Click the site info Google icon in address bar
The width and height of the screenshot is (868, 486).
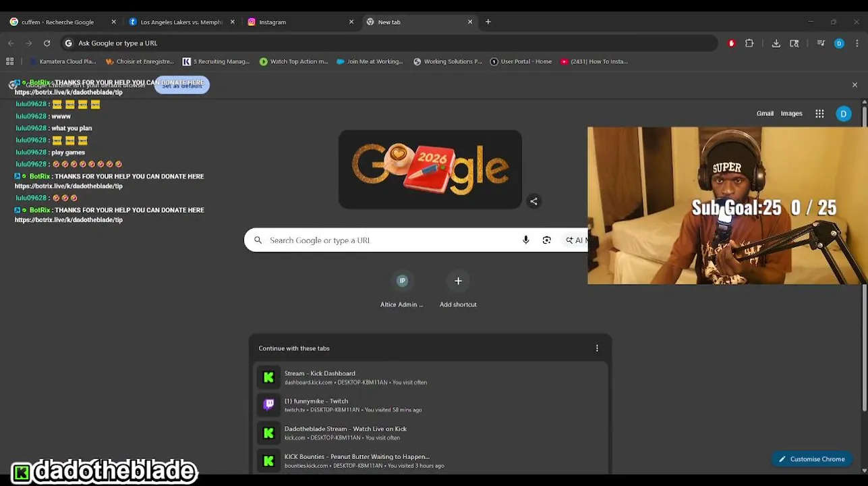pyautogui.click(x=68, y=43)
